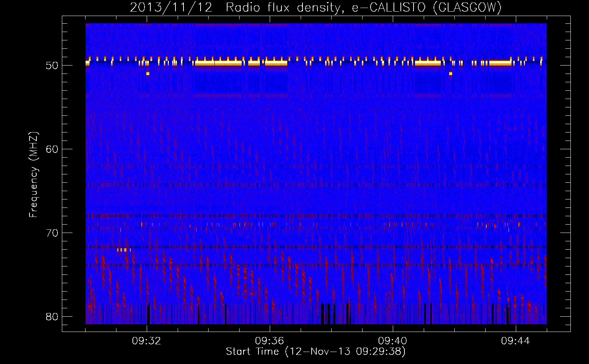
Task: Click the isolated yellow spot below 50 MHz near 09:42
Action: coord(451,74)
